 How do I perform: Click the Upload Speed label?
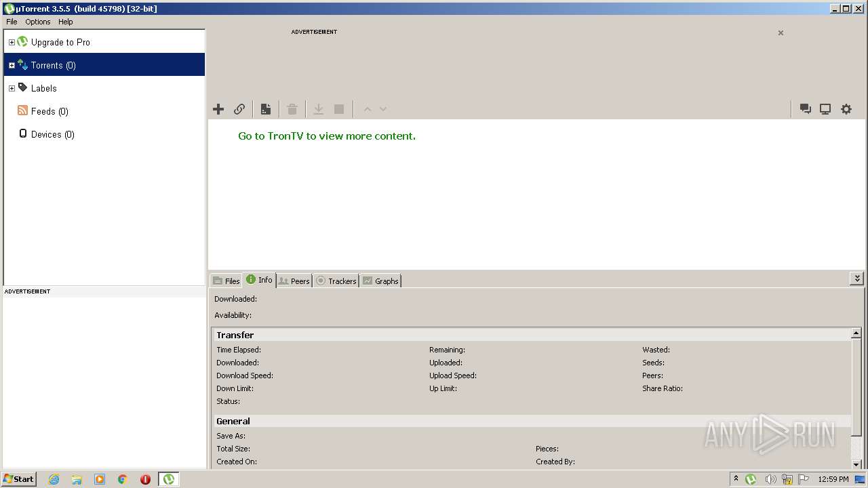pos(453,375)
